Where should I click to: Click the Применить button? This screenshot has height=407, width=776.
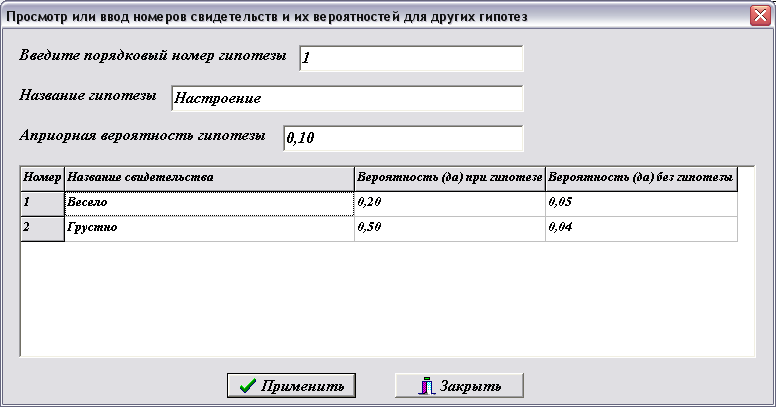pyautogui.click(x=291, y=385)
